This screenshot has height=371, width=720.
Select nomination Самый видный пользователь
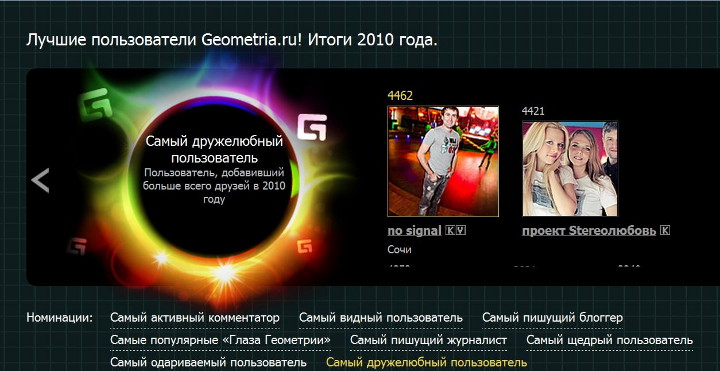(x=381, y=318)
